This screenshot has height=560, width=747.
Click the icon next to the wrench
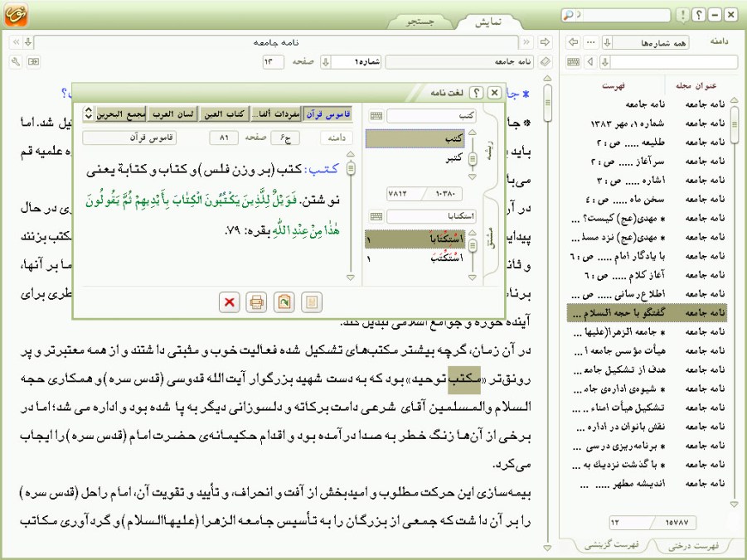(x=33, y=61)
